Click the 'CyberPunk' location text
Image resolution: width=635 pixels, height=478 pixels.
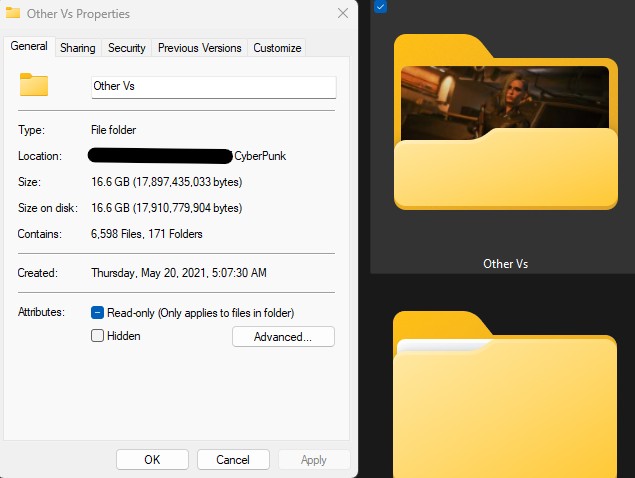pos(260,156)
